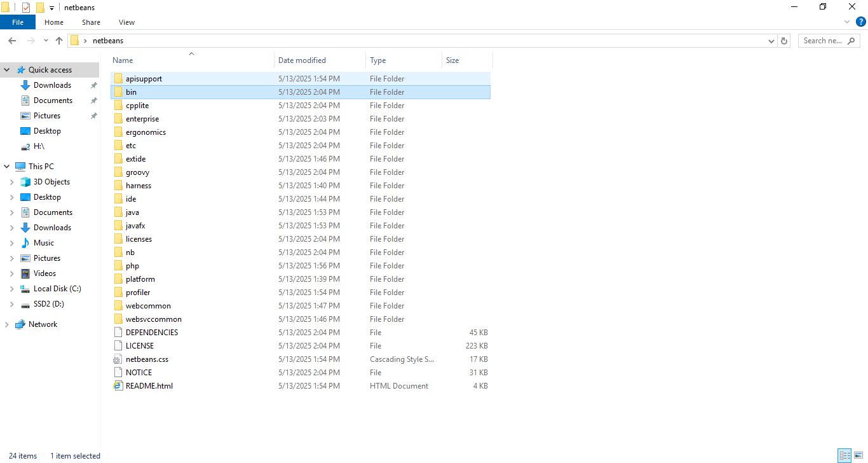The width and height of the screenshot is (868, 463).
Task: Select 3D Objects under This PC
Action: (x=51, y=182)
